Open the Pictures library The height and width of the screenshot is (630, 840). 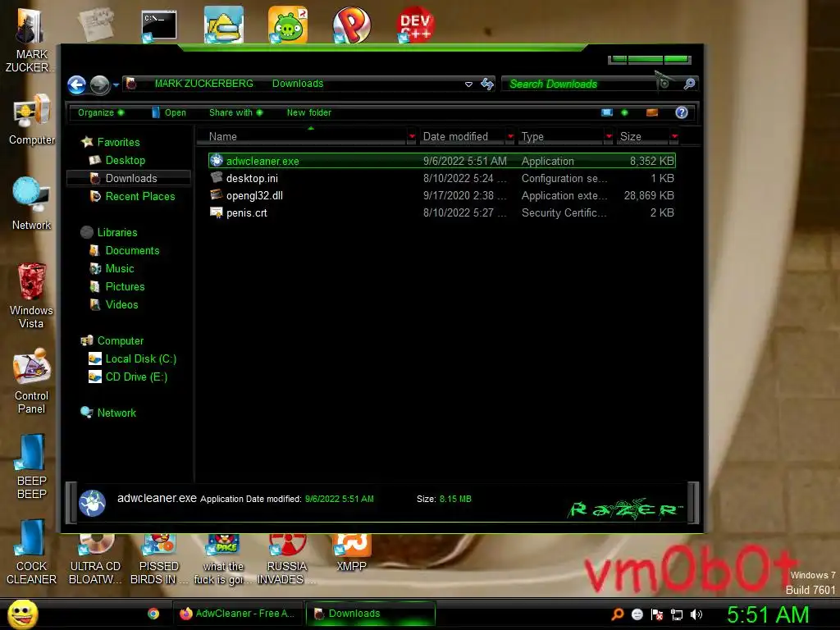116,286
